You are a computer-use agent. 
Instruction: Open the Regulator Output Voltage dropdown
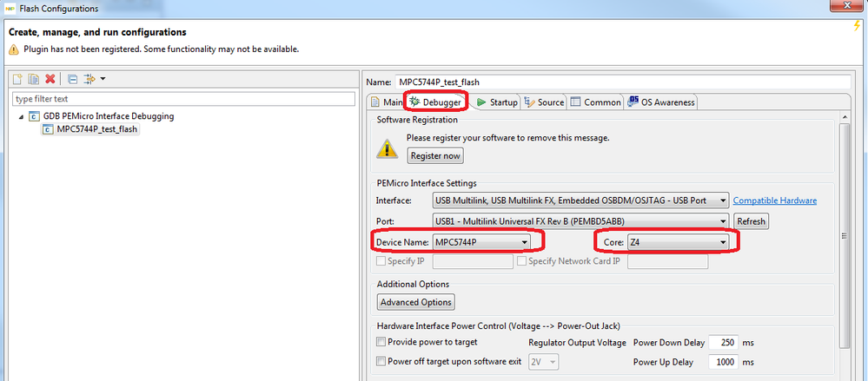click(544, 362)
